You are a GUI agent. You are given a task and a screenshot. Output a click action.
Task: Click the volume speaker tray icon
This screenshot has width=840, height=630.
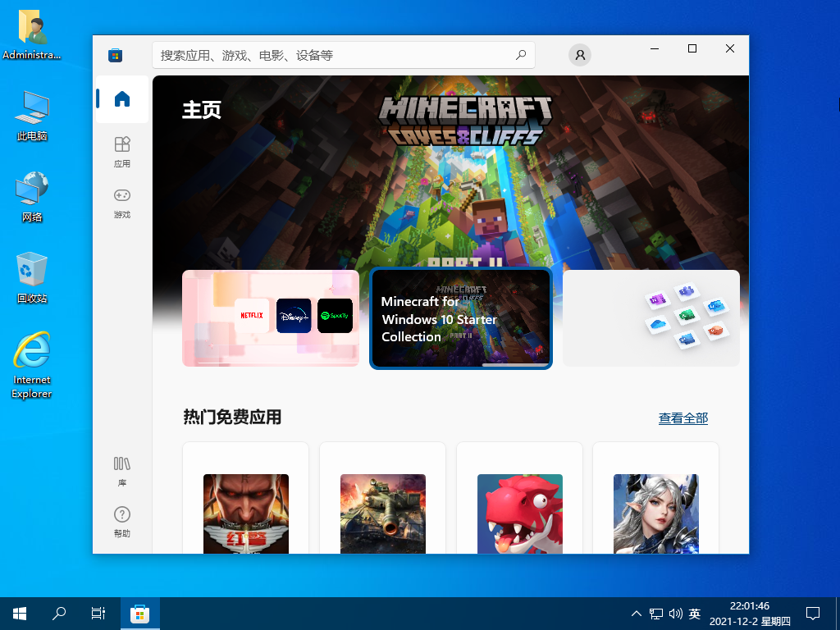pyautogui.click(x=676, y=614)
